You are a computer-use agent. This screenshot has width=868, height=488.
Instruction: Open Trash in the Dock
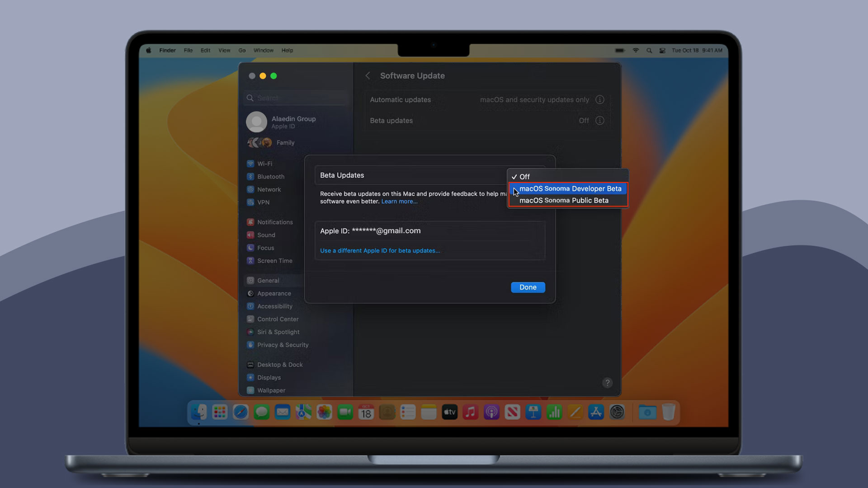[x=668, y=412]
